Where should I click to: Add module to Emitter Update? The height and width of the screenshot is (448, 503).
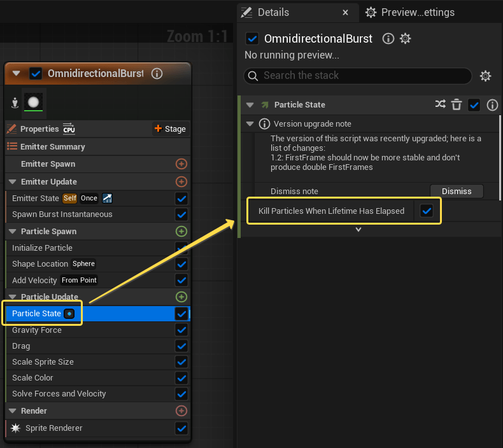pyautogui.click(x=181, y=182)
